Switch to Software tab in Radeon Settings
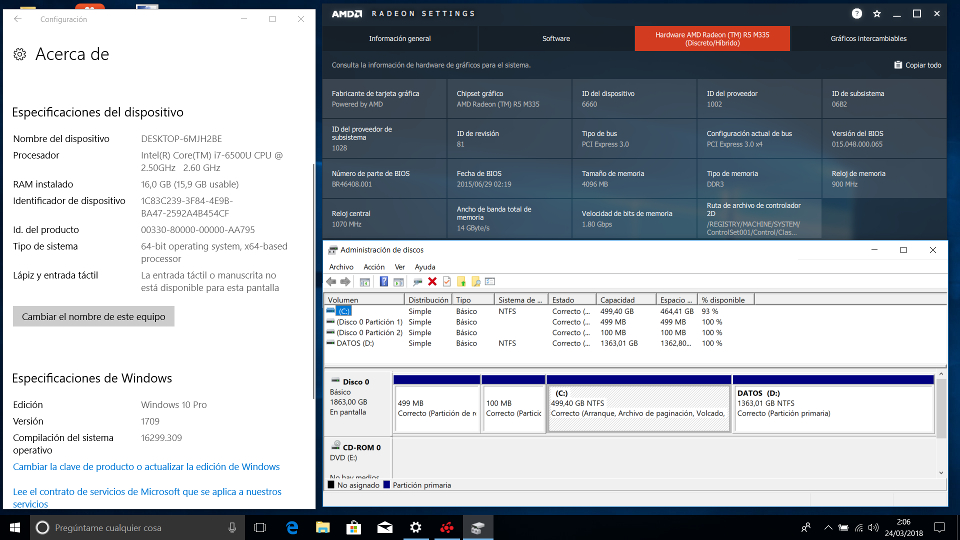 (x=556, y=39)
